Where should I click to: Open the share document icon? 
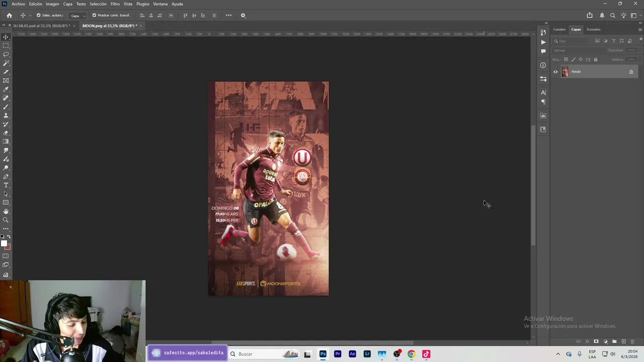point(590,15)
